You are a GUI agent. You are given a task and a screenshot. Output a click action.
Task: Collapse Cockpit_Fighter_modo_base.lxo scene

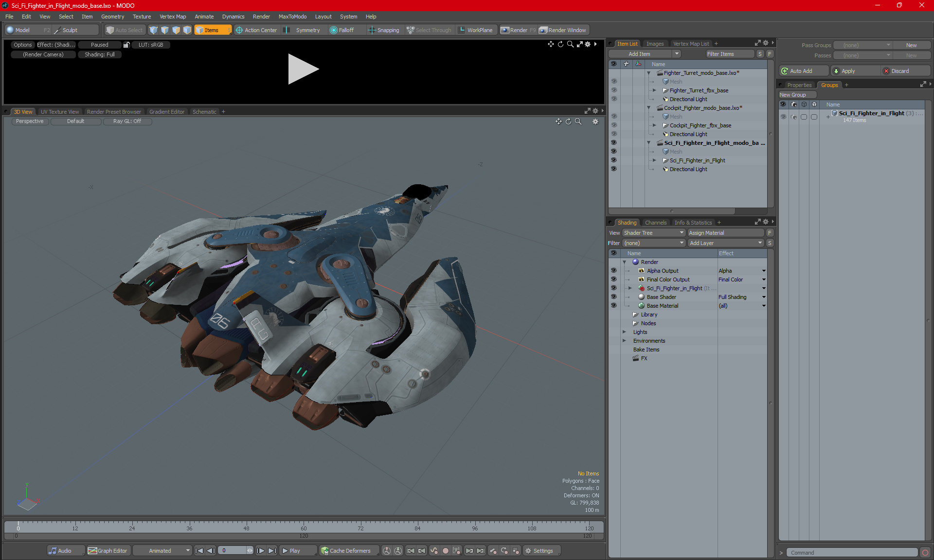pyautogui.click(x=648, y=108)
